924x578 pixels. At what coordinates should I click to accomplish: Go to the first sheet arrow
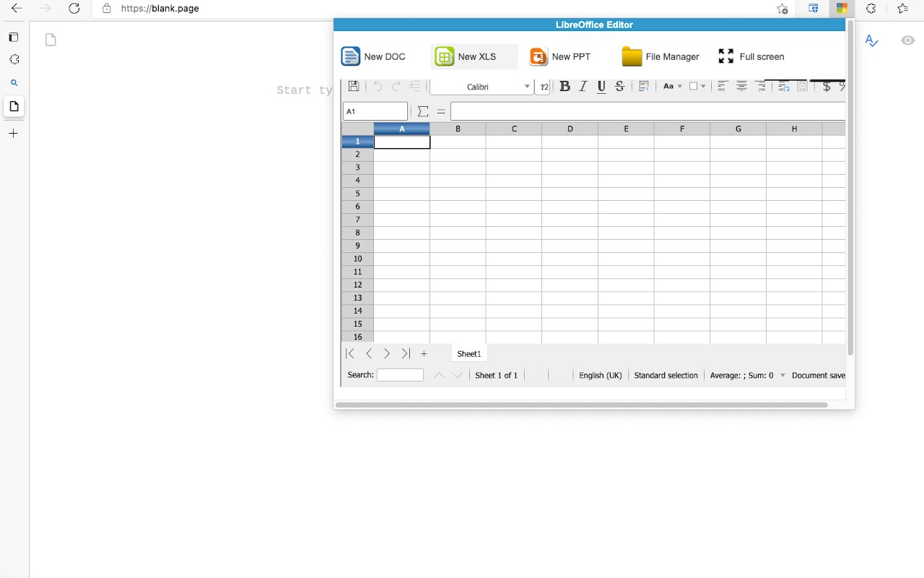350,353
